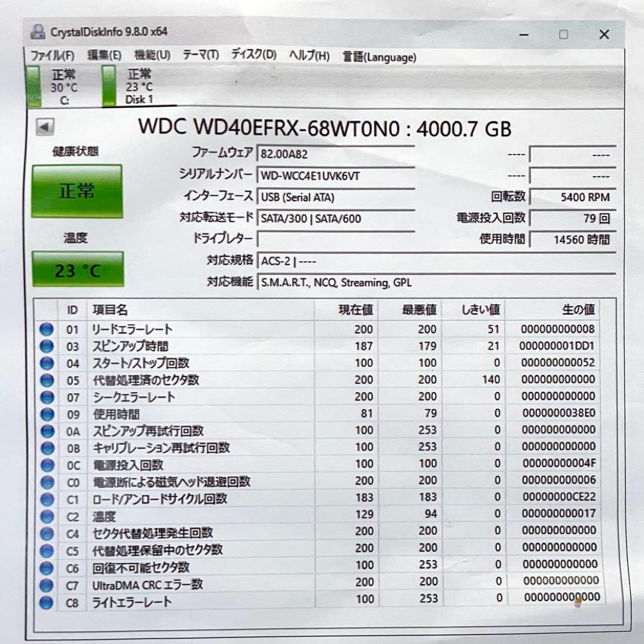Screen dimensions: 644x644
Task: Click the blue status orb for ID 04
Action: tap(47, 363)
